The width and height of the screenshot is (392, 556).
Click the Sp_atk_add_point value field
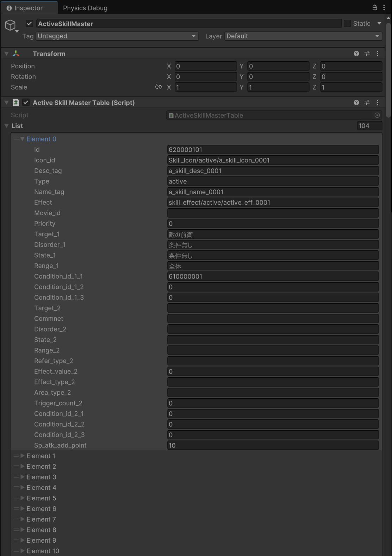pyautogui.click(x=273, y=445)
